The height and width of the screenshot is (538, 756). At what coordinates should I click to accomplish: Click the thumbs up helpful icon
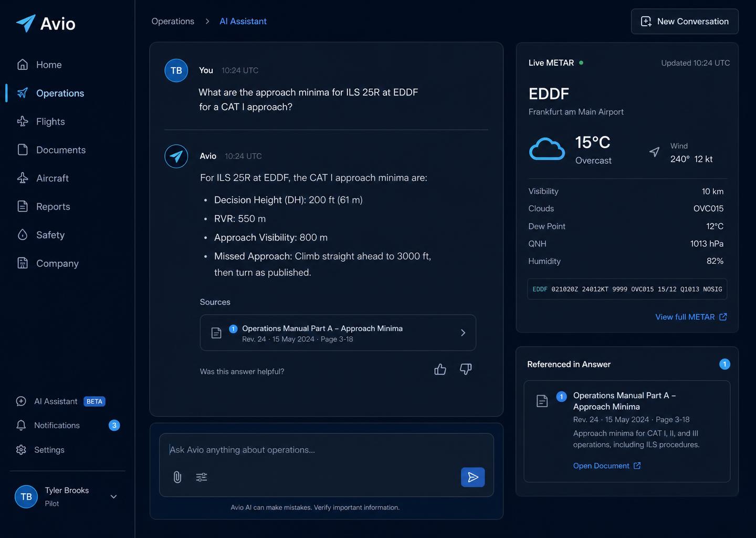point(440,369)
